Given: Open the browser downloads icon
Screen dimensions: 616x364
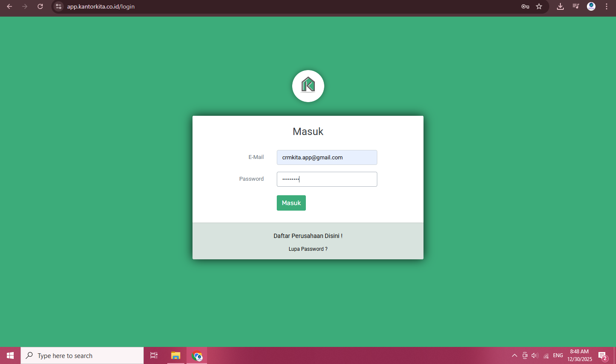Looking at the screenshot, I should [x=560, y=6].
